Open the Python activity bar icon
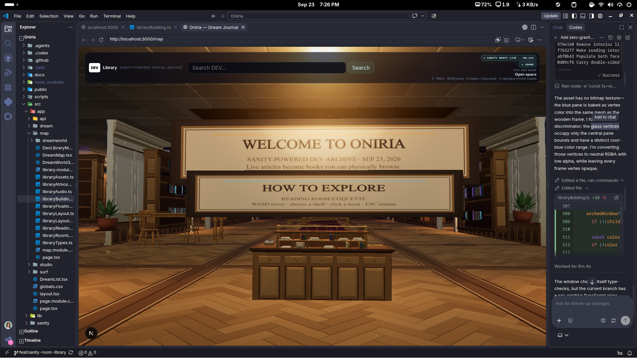Screen dimensions: 637x364 pyautogui.click(x=8, y=102)
